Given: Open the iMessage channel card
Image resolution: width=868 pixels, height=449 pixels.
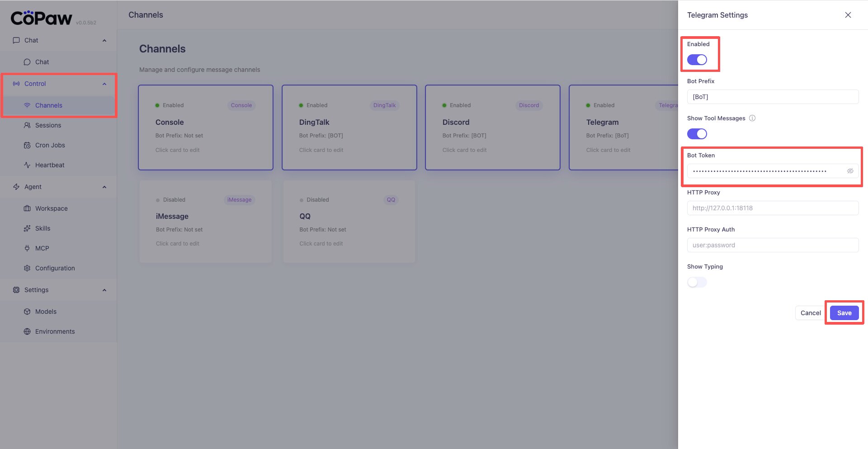Looking at the screenshot, I should (x=206, y=222).
